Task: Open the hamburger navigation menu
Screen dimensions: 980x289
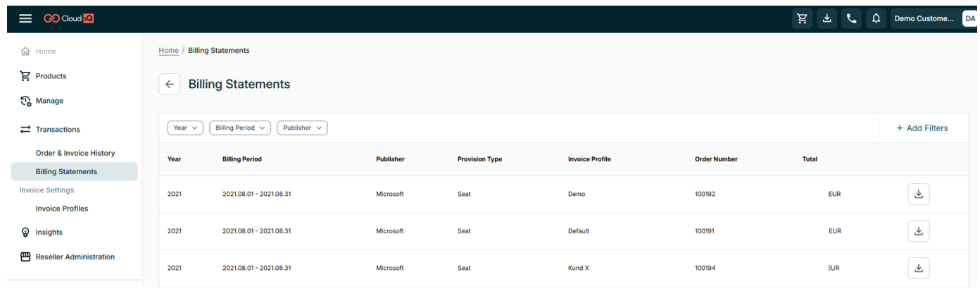Action: pyautogui.click(x=25, y=18)
